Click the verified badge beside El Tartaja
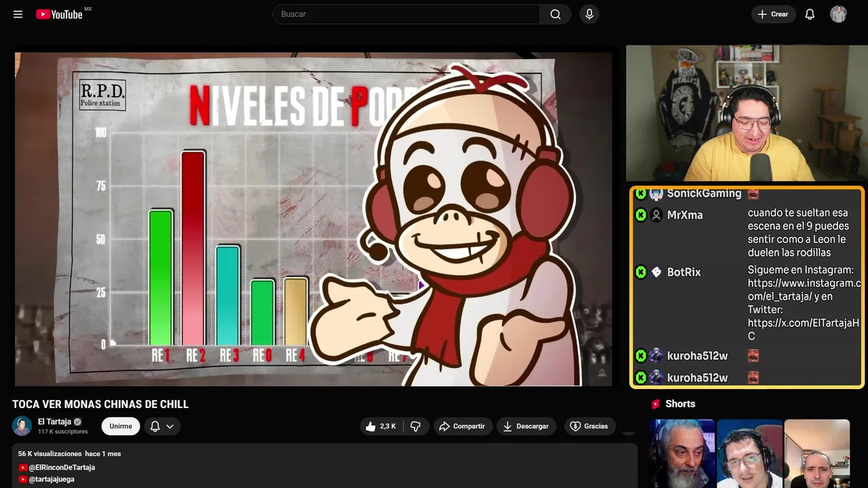 (77, 422)
